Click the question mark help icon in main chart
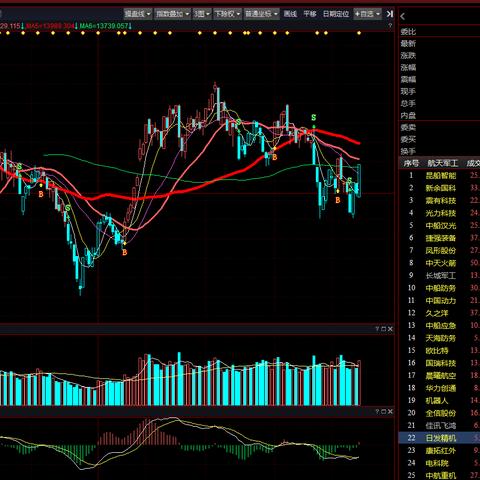Viewport: 480px width, 480px height. [390, 25]
